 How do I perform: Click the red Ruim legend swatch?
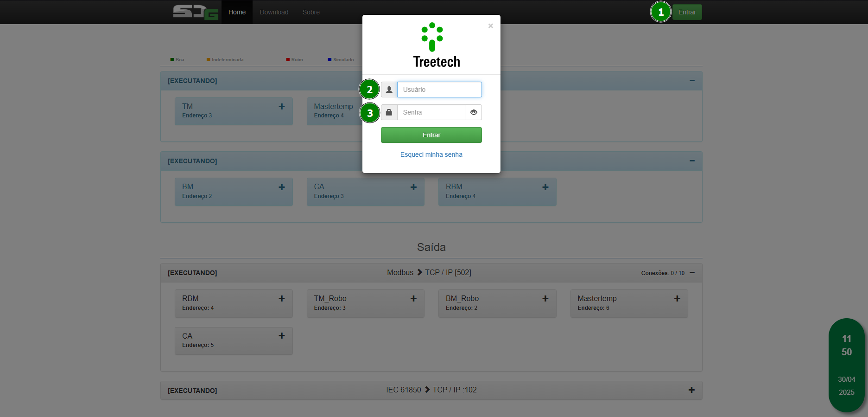pos(288,60)
